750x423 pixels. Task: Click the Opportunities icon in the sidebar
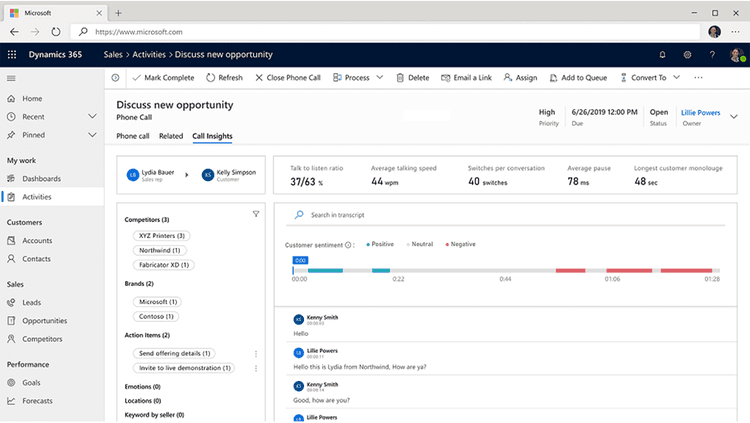pos(11,321)
